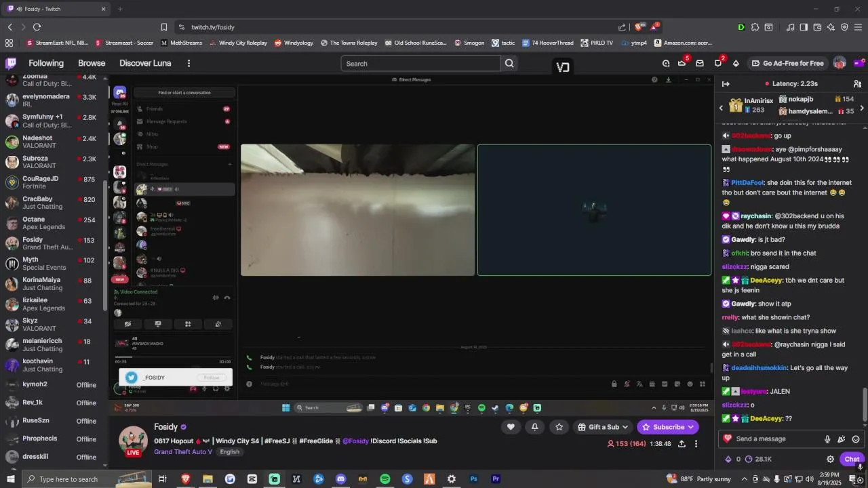The height and width of the screenshot is (488, 868).
Task: Click the search magnifier button
Action: (509, 63)
